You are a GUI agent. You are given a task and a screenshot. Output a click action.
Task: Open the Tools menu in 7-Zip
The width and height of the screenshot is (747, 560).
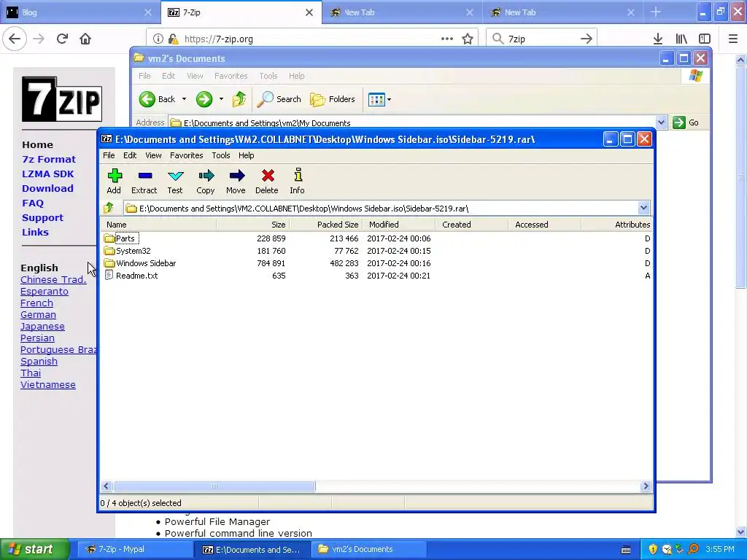tap(221, 155)
